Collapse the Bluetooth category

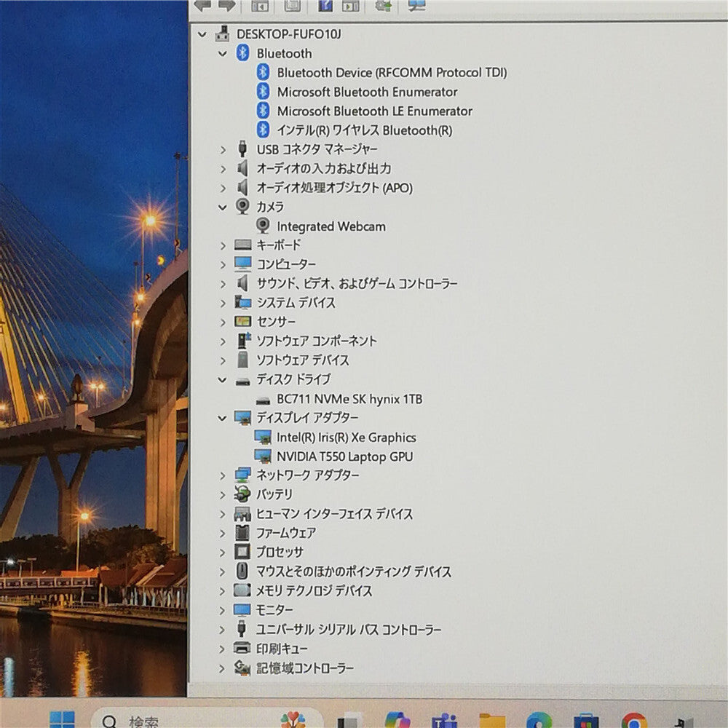[x=222, y=54]
